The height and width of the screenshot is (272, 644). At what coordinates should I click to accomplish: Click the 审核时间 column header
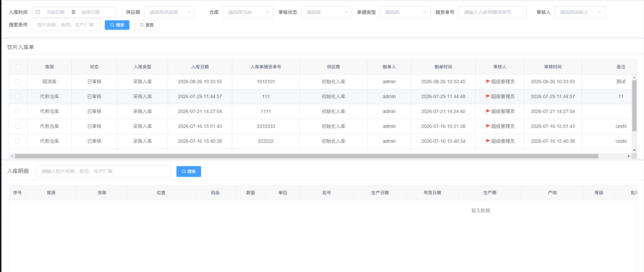pos(553,67)
